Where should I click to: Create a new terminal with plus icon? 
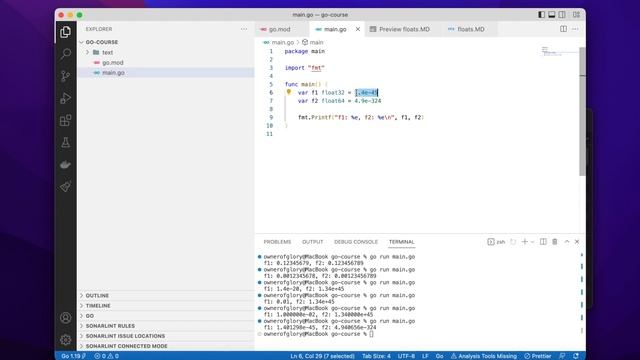point(524,242)
